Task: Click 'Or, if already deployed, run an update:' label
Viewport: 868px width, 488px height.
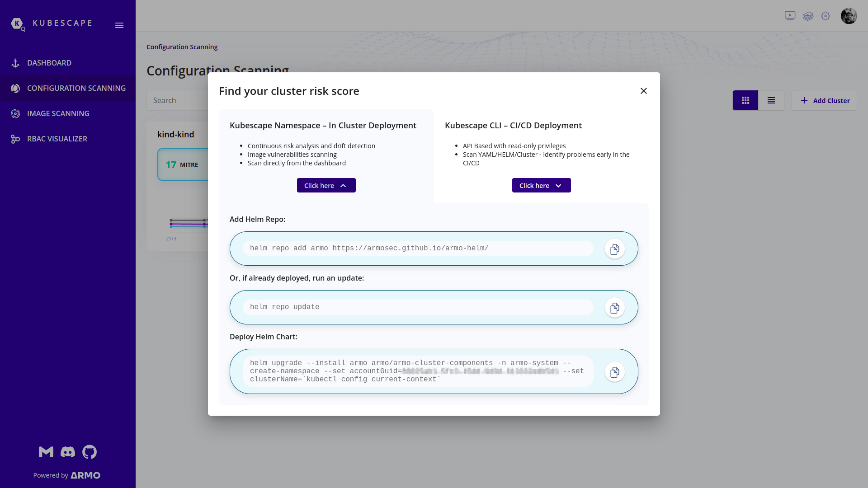Action: click(297, 278)
